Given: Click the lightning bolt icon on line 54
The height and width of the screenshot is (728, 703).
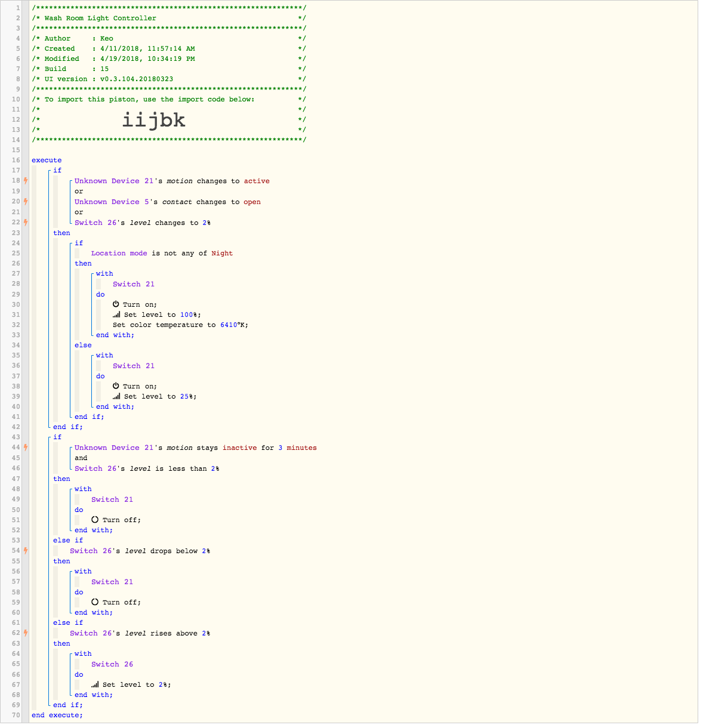Looking at the screenshot, I should tap(26, 551).
